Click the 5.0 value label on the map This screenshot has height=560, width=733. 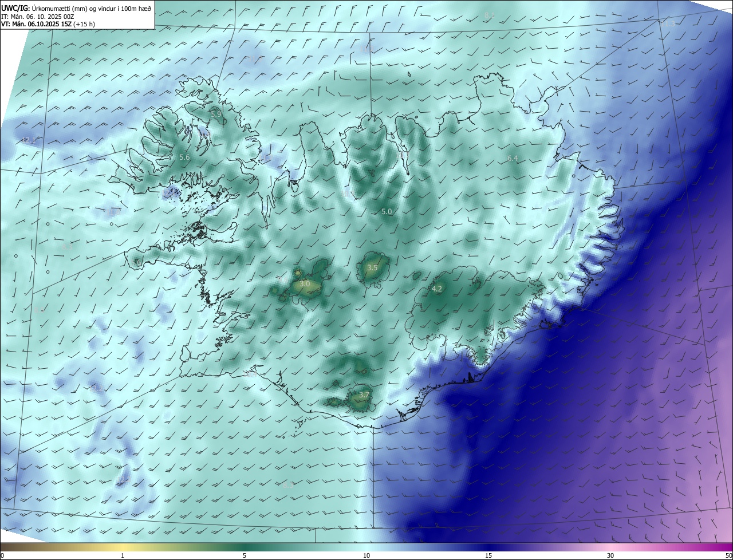pyautogui.click(x=387, y=212)
